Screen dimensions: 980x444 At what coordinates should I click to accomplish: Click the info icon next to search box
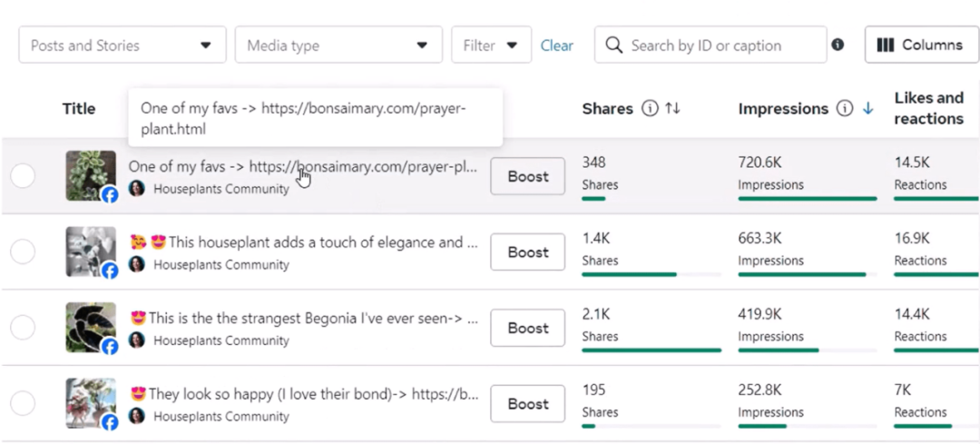pyautogui.click(x=838, y=44)
